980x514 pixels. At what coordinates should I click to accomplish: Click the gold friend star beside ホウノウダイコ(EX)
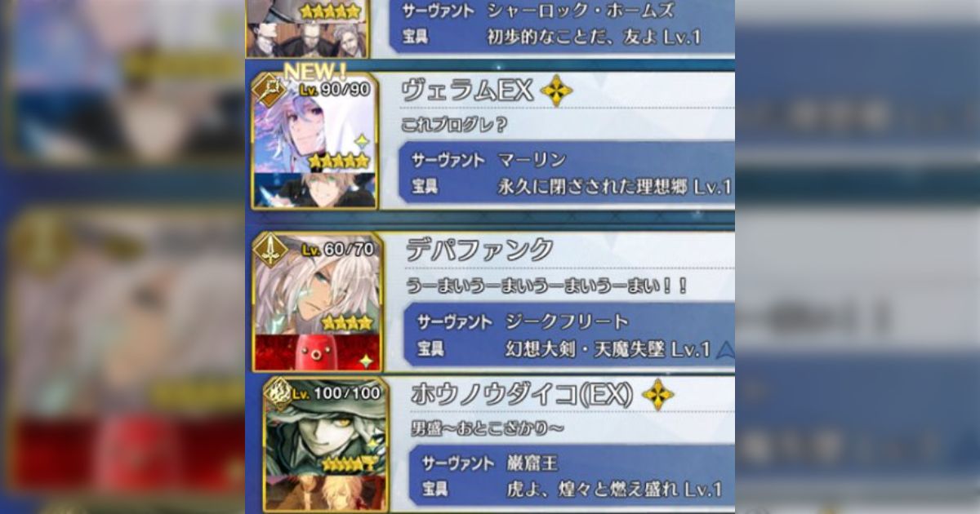(657, 395)
